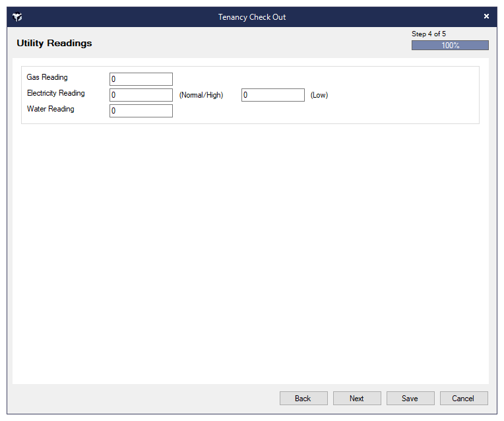Click the Gas Reading label

(47, 78)
